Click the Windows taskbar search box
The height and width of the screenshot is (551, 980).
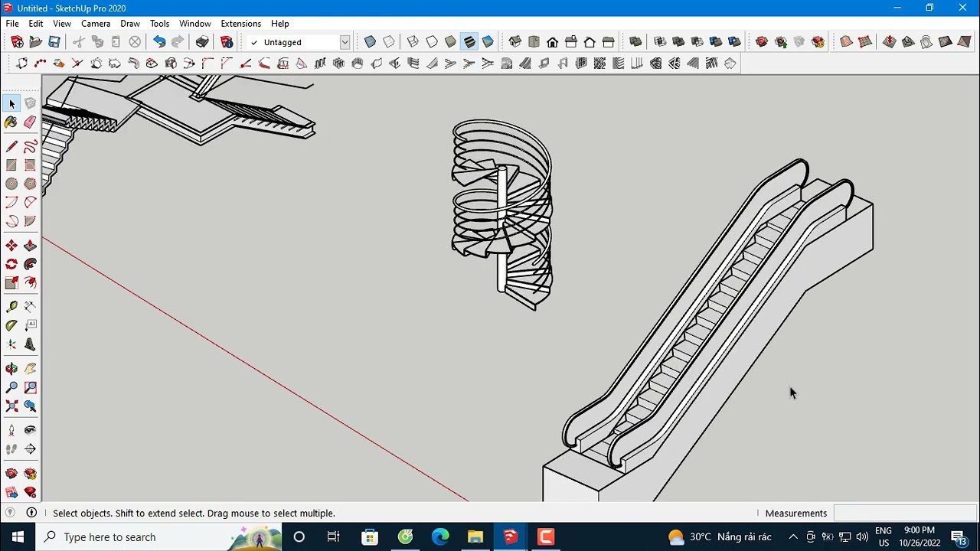click(159, 536)
